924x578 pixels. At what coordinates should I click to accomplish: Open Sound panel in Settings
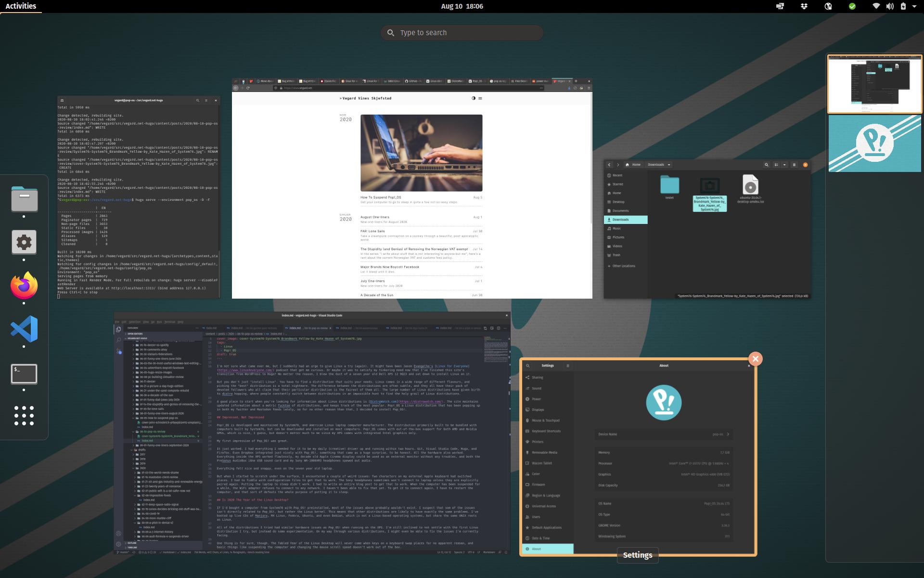548,388
